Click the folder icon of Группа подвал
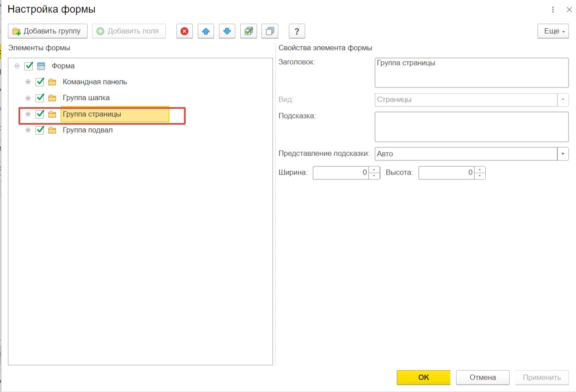Viewport: 576px width, 392px height. click(52, 130)
